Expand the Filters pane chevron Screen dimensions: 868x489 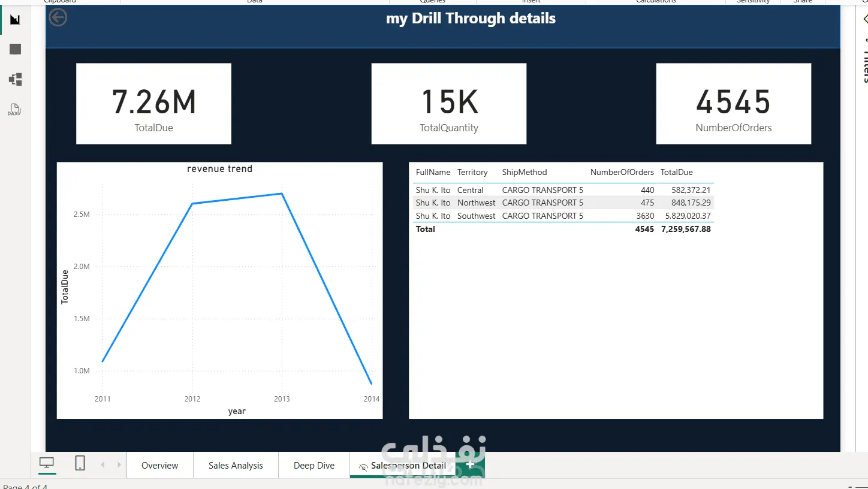(x=865, y=20)
